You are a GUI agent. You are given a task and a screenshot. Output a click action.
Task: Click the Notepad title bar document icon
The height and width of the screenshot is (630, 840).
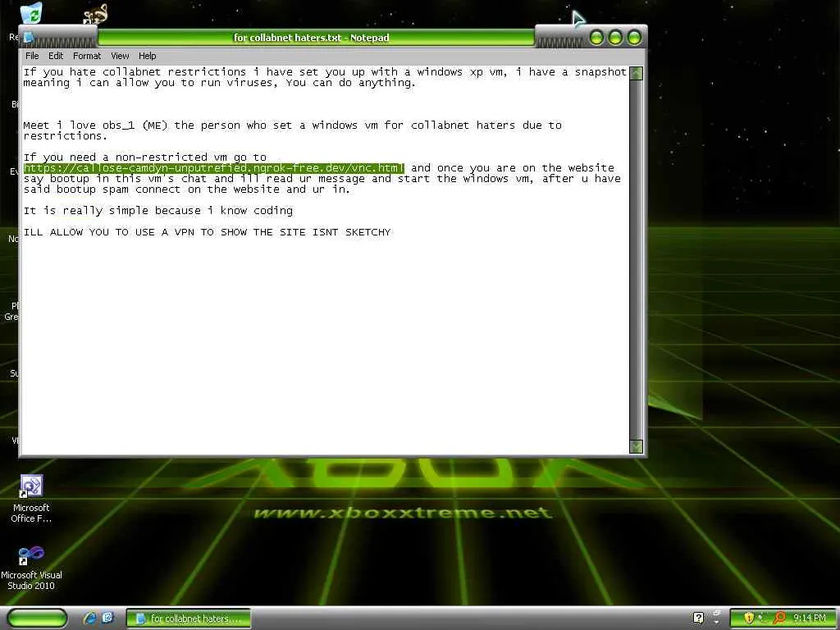tap(29, 38)
